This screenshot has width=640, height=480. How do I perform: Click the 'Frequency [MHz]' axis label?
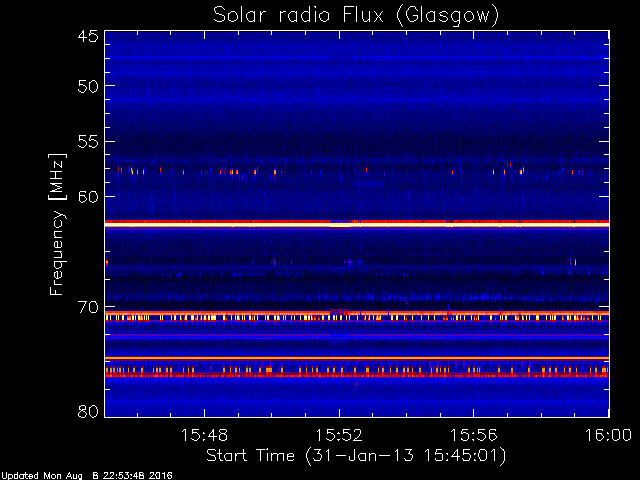pos(57,224)
